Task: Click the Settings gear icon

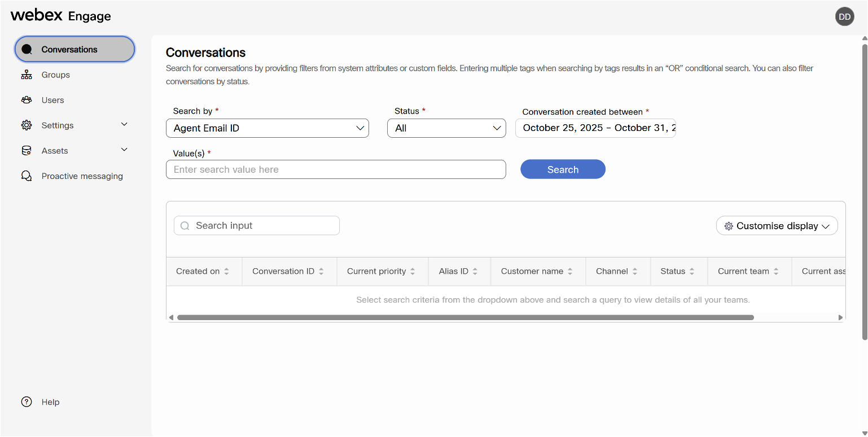Action: point(27,125)
